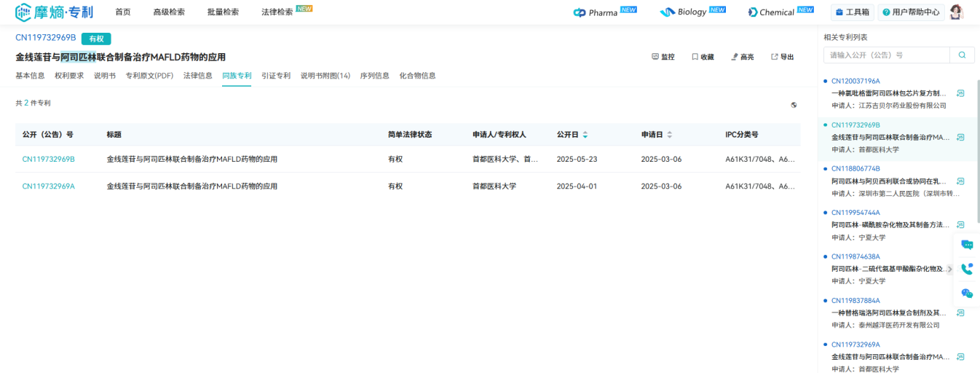The width and height of the screenshot is (980, 373).
Task: Click applicant 江苏吉贝尔药业股份有限公司
Action: pyautogui.click(x=902, y=106)
